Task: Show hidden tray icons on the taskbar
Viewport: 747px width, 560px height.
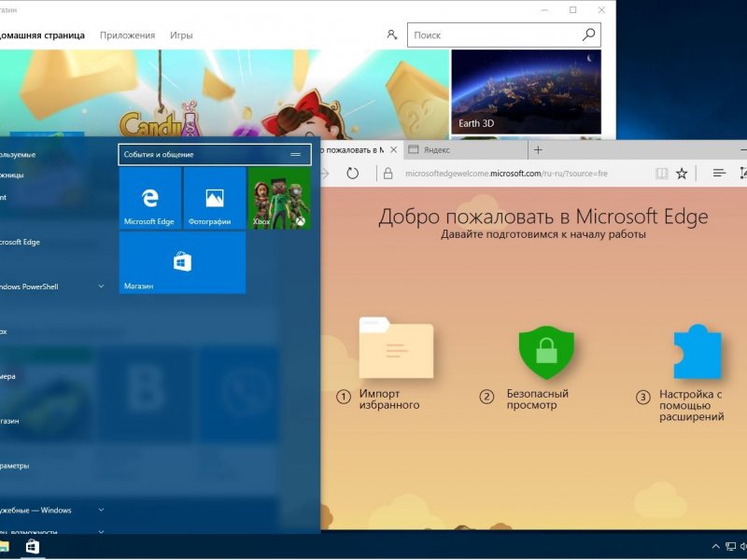Action: pyautogui.click(x=715, y=547)
